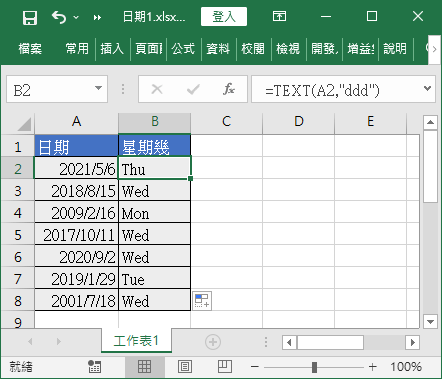Select row 8 header
Screen dimensions: 442x379
pyautogui.click(x=18, y=301)
